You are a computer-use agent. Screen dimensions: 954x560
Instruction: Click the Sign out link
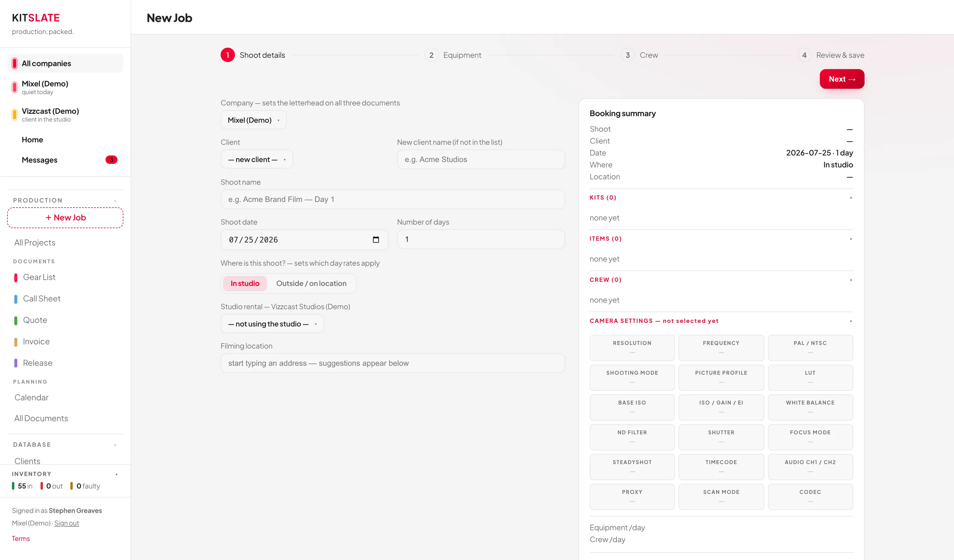click(66, 523)
